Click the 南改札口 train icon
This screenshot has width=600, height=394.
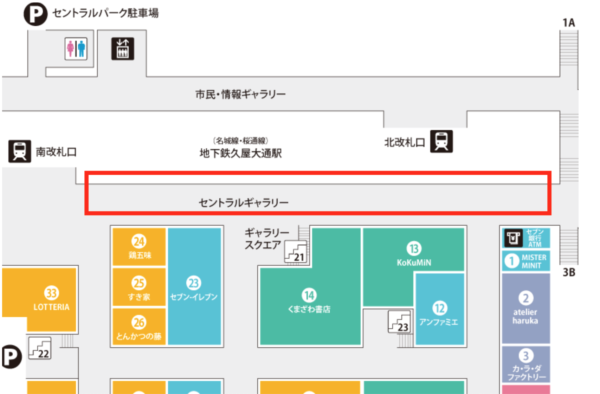click(20, 151)
